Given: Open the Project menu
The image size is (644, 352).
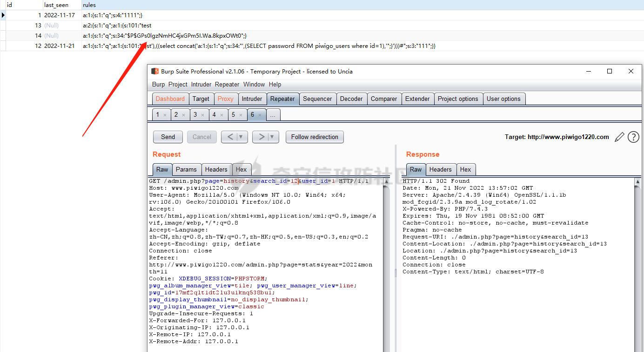Looking at the screenshot, I should [x=178, y=84].
